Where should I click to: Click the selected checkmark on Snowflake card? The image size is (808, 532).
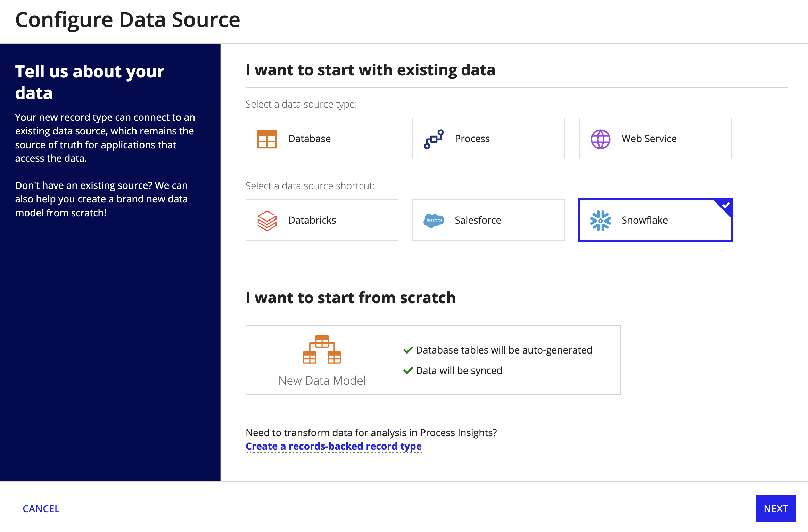point(725,206)
